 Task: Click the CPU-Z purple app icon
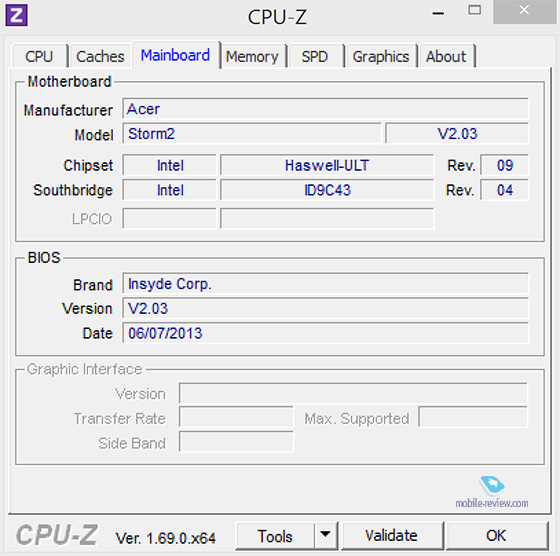coord(16,15)
